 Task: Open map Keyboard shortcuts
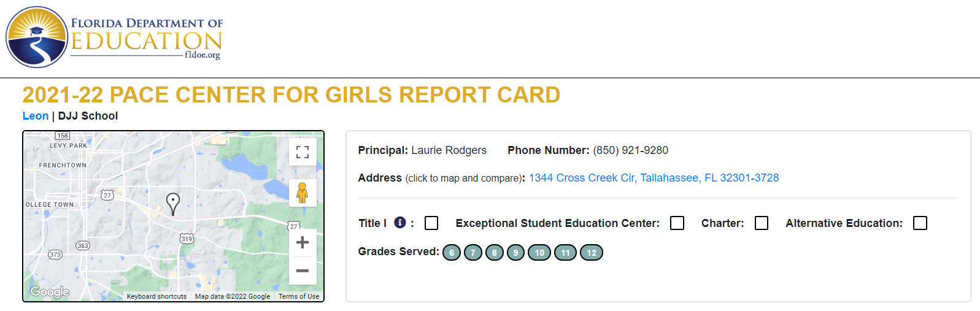(x=156, y=296)
